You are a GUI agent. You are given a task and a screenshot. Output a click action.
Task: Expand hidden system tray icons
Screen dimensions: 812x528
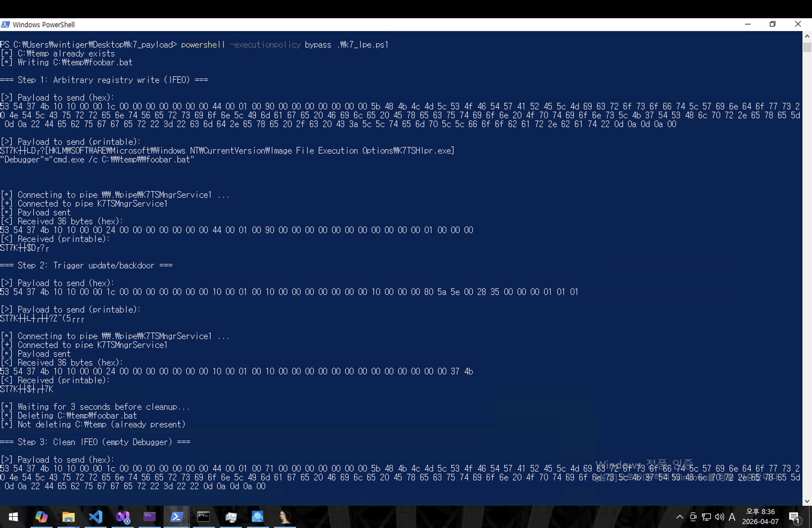click(x=680, y=517)
